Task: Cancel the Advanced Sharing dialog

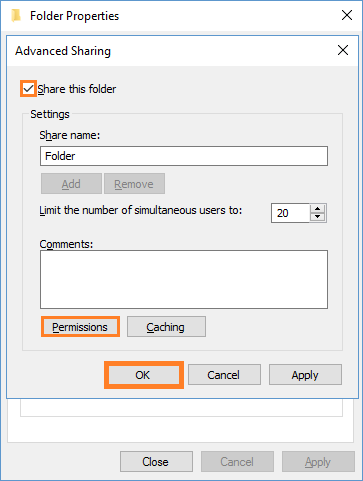Action: click(x=224, y=375)
